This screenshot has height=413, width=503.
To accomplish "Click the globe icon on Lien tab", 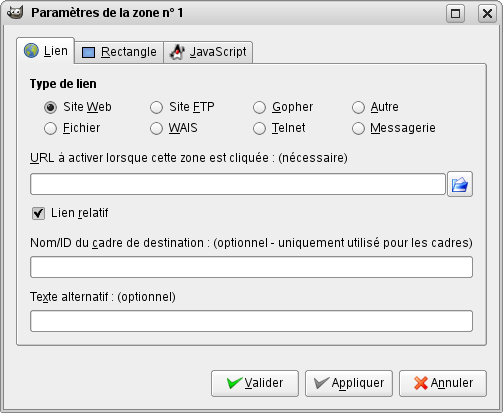I will (31, 51).
